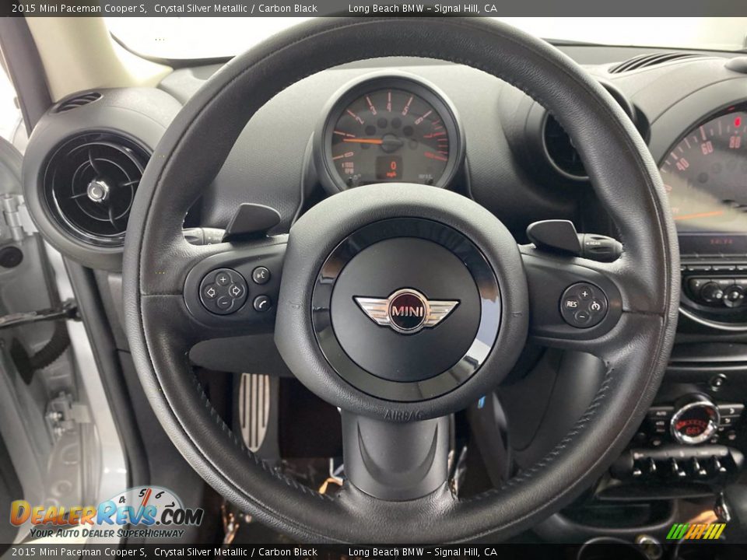747x560 pixels.
Task: Click the metal dead pedal footrest
Action: click(x=254, y=412)
